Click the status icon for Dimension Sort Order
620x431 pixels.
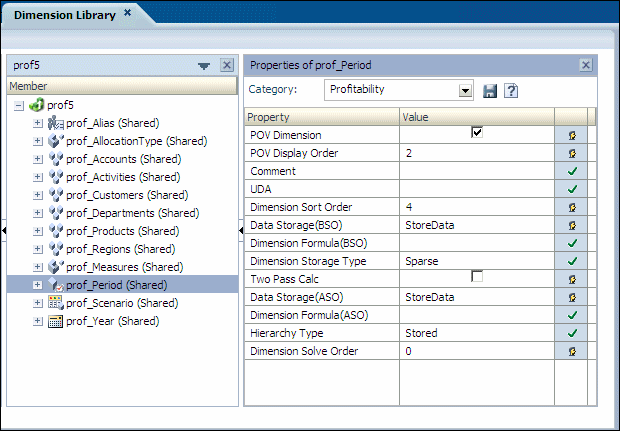coord(572,207)
